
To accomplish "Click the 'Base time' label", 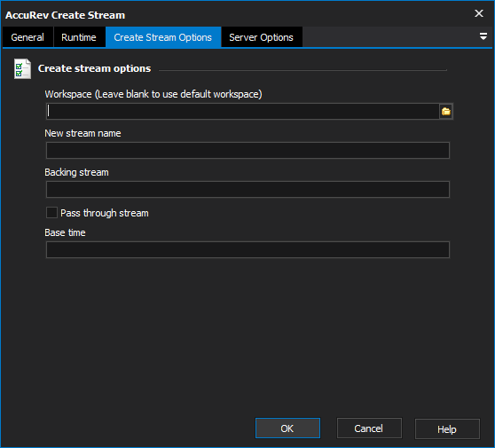I will [x=65, y=232].
